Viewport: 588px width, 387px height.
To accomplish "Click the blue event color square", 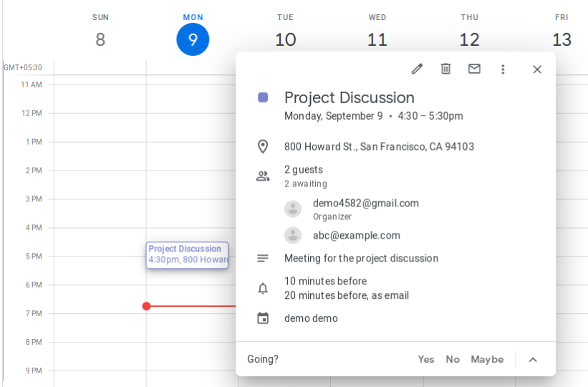I will pos(263,97).
